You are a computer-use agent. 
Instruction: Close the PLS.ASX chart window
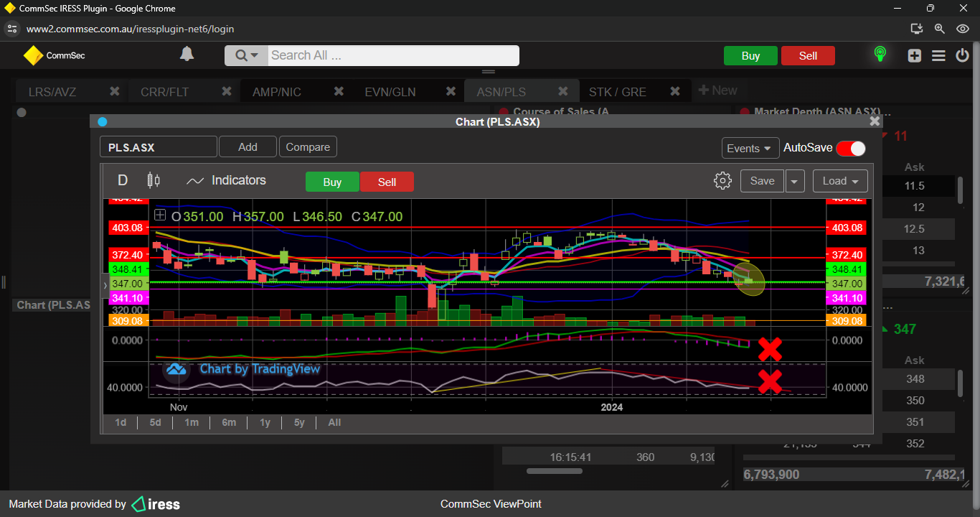(x=875, y=121)
